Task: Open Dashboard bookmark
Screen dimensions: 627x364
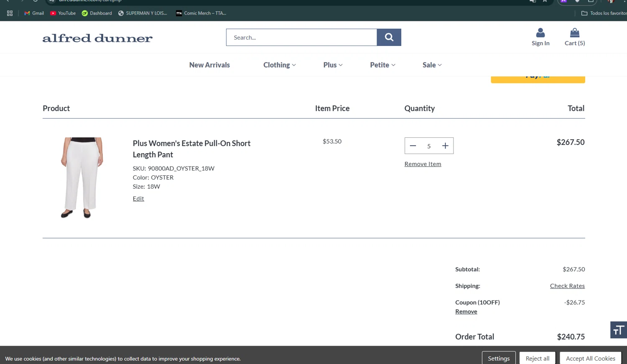Action: pyautogui.click(x=97, y=13)
